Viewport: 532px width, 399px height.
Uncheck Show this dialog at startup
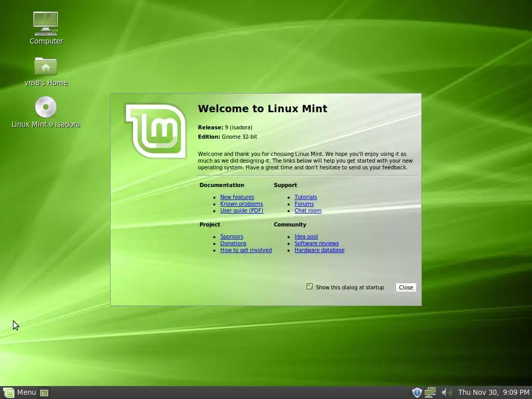(310, 286)
